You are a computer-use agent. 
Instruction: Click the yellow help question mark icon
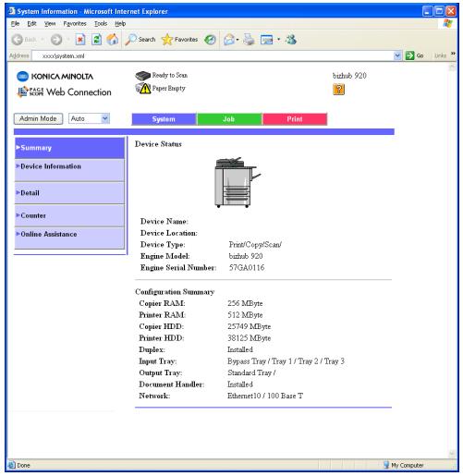tap(338, 90)
